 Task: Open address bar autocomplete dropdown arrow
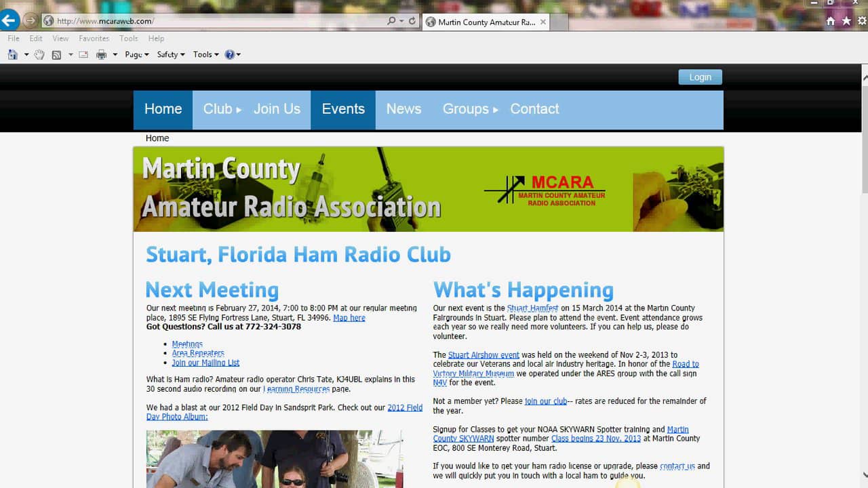click(401, 21)
